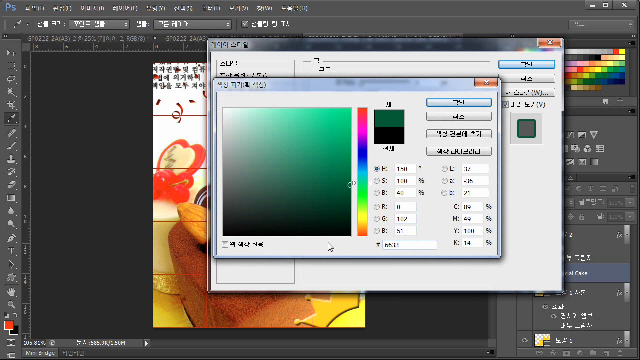Image resolution: width=640 pixels, height=360 pixels.
Task: Click Create new group folder icon
Action: (593, 353)
